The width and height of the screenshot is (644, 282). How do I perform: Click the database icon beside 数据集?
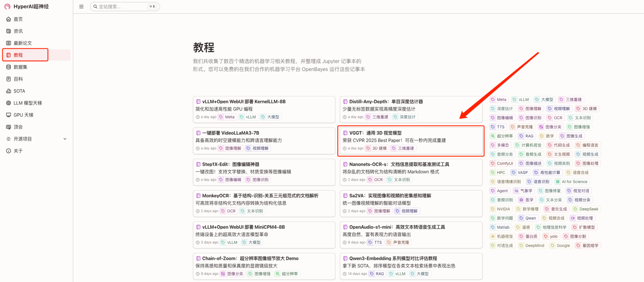click(9, 67)
